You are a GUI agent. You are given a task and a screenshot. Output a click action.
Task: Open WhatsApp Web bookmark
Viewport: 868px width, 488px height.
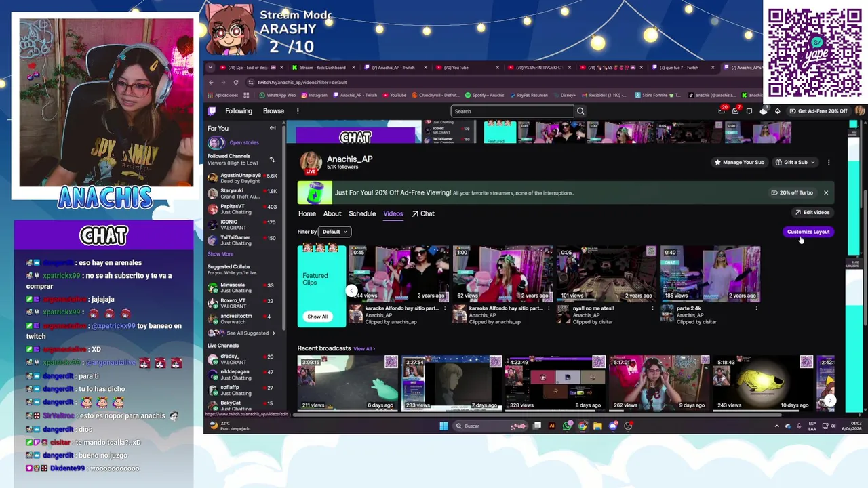[277, 96]
